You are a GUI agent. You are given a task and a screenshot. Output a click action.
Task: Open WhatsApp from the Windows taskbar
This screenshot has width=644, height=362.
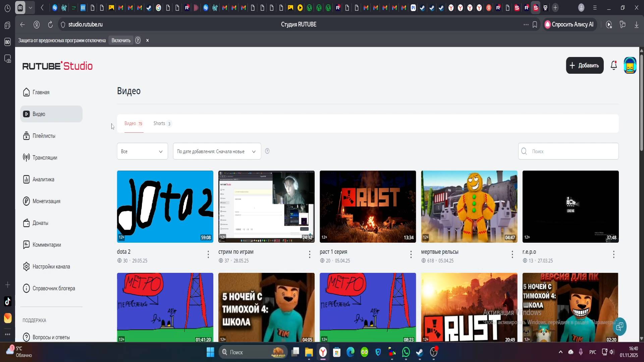click(x=406, y=352)
